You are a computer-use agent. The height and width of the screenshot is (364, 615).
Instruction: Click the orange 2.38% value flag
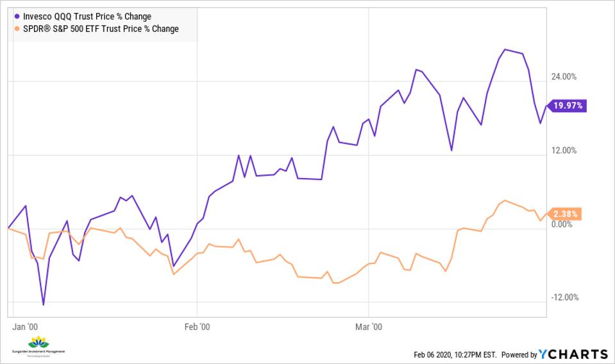pyautogui.click(x=566, y=213)
